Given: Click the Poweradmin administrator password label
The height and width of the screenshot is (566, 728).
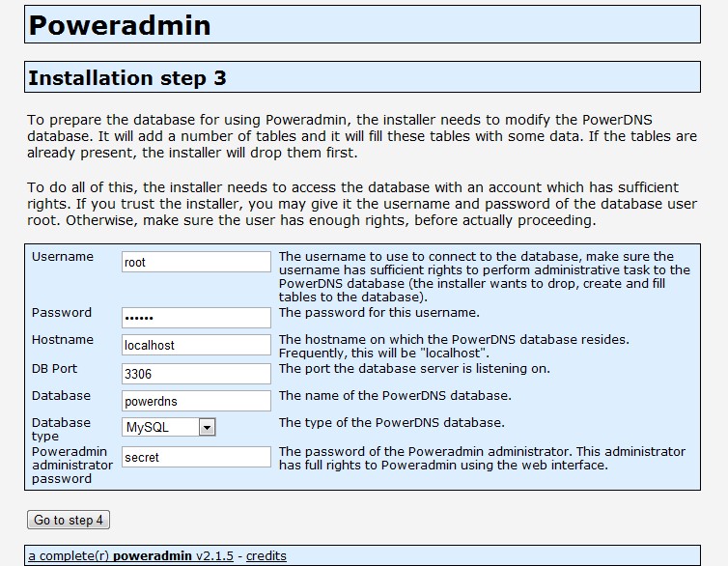Looking at the screenshot, I should point(72,466).
